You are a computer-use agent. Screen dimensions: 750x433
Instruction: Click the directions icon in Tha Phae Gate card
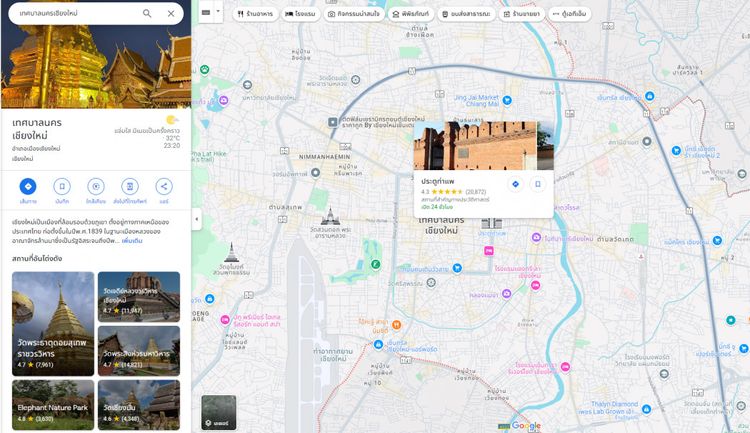click(515, 184)
